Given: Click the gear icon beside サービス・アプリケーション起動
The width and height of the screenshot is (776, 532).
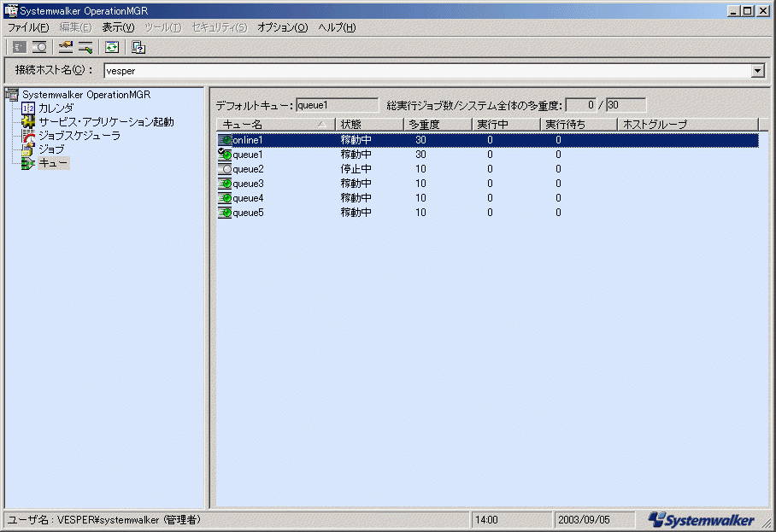Looking at the screenshot, I should tap(28, 121).
